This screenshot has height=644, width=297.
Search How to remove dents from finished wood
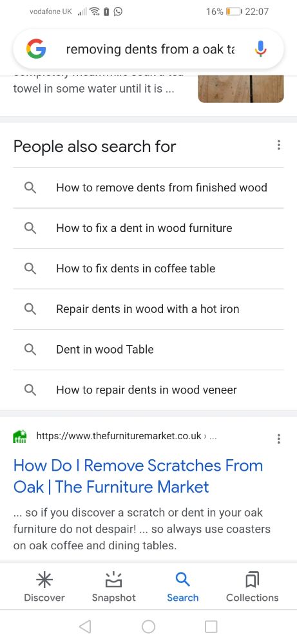point(148,187)
